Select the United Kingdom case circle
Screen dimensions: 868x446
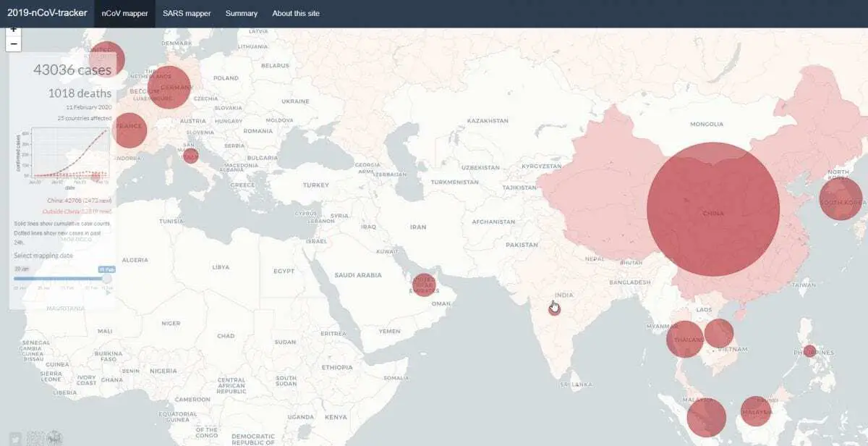point(106,60)
